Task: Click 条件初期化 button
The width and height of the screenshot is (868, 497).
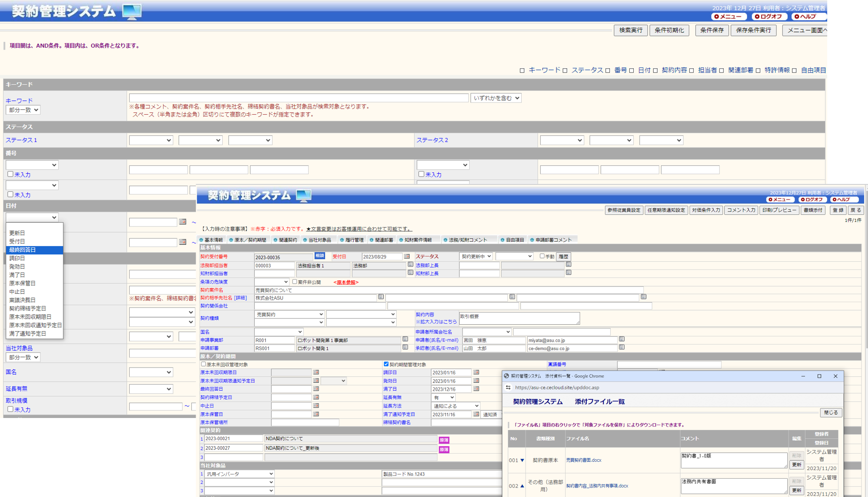Action: tap(669, 30)
